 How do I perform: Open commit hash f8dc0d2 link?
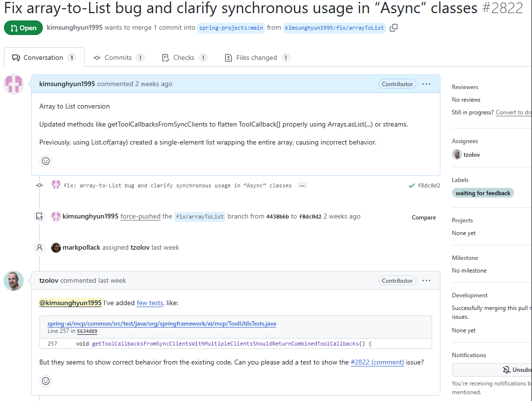[x=429, y=185]
